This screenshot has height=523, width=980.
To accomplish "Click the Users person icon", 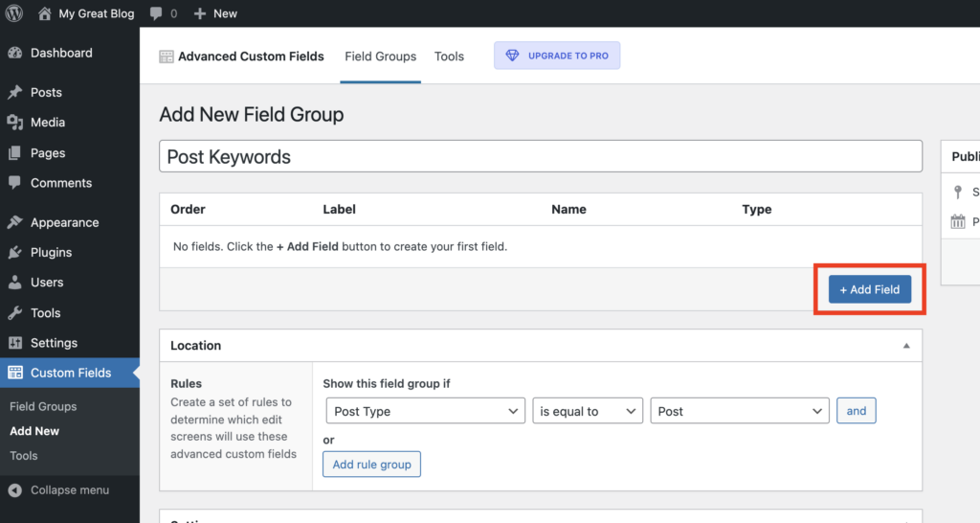I will [15, 283].
